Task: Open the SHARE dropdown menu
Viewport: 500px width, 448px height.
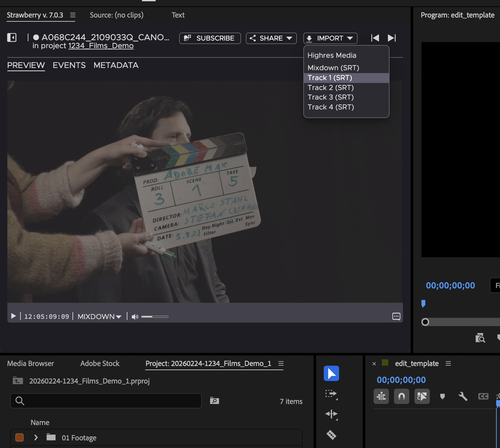Action: [x=271, y=38]
